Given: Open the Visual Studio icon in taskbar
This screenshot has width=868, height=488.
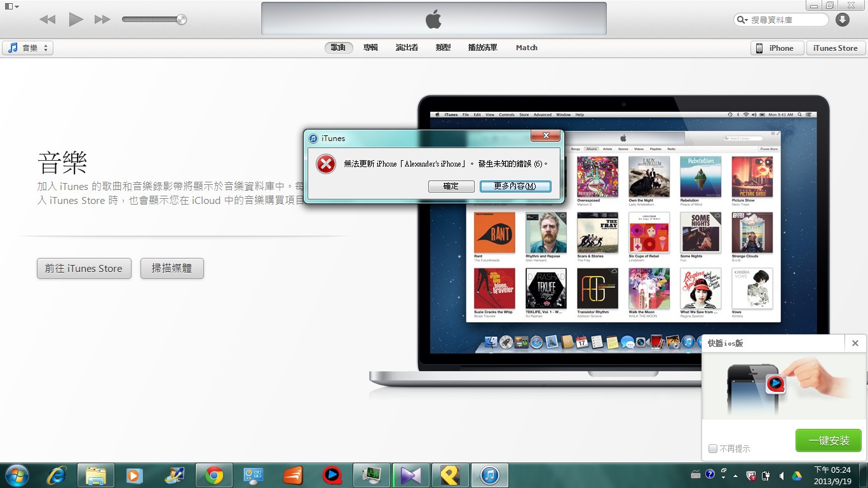Looking at the screenshot, I should (x=411, y=475).
